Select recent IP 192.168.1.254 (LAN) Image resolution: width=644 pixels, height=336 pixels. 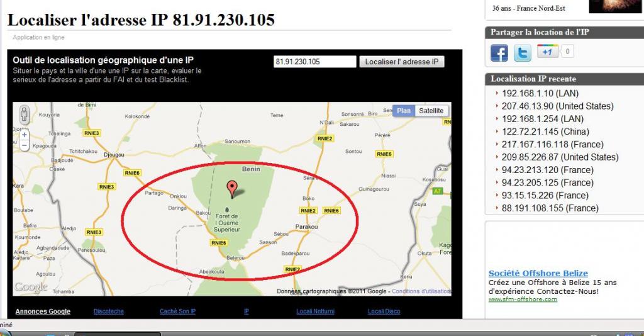tap(543, 119)
